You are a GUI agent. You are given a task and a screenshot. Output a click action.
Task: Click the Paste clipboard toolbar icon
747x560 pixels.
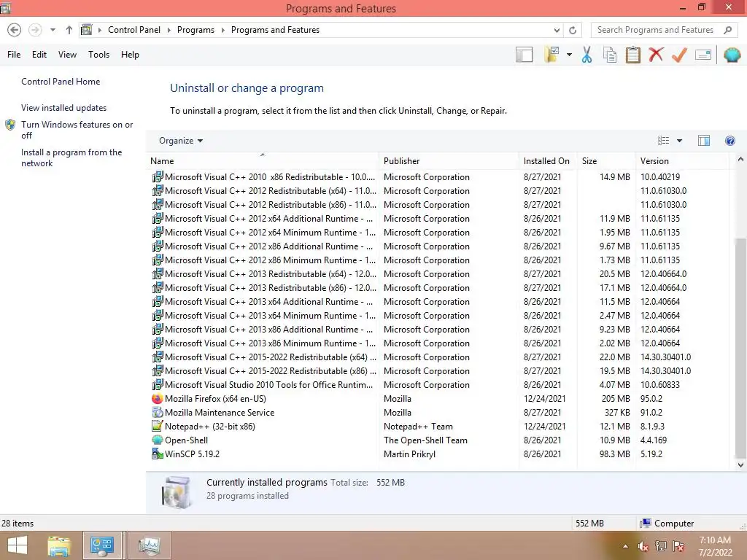(x=632, y=55)
